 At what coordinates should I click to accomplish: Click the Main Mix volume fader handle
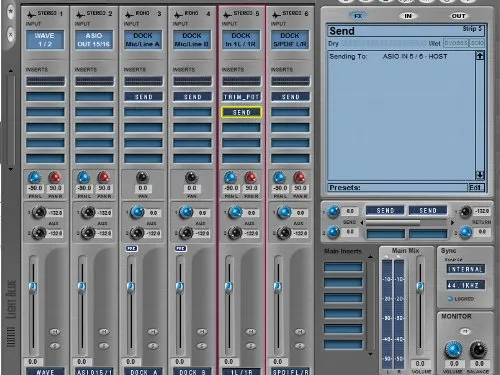420,287
